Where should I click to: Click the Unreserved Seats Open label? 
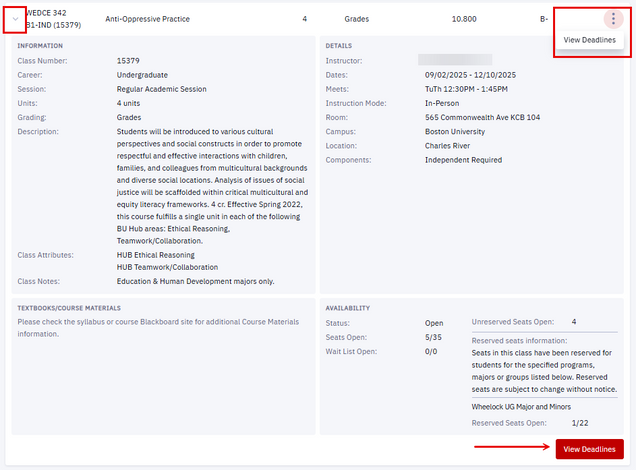point(512,322)
